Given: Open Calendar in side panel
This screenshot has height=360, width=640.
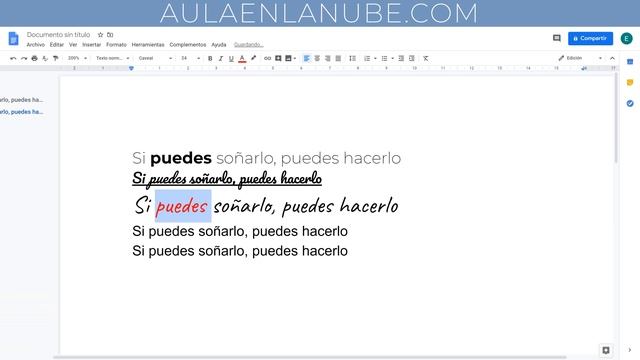Looking at the screenshot, I should point(630,62).
